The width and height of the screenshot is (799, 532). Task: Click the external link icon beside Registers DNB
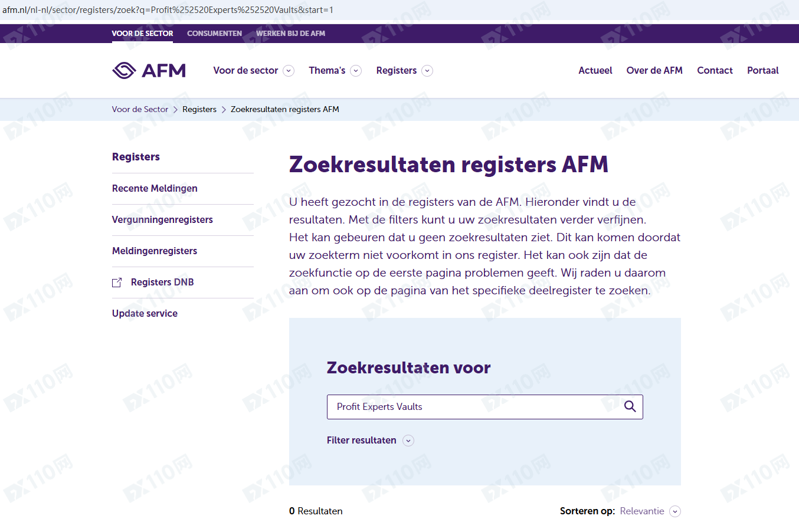click(x=117, y=283)
